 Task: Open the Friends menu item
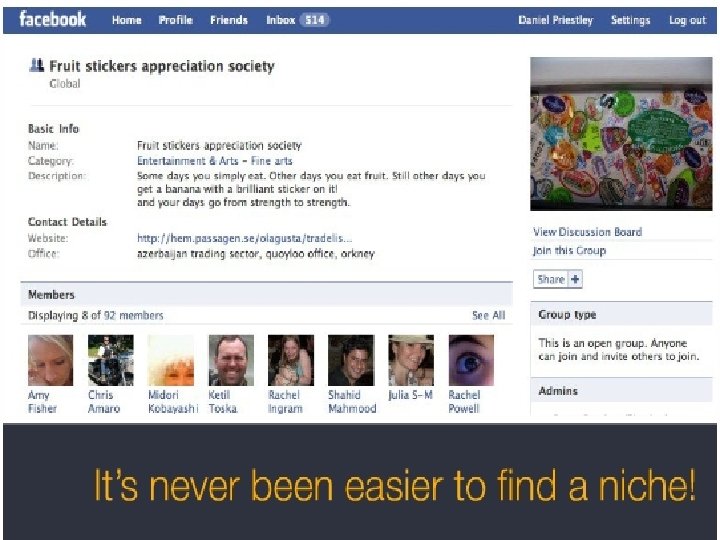point(229,20)
